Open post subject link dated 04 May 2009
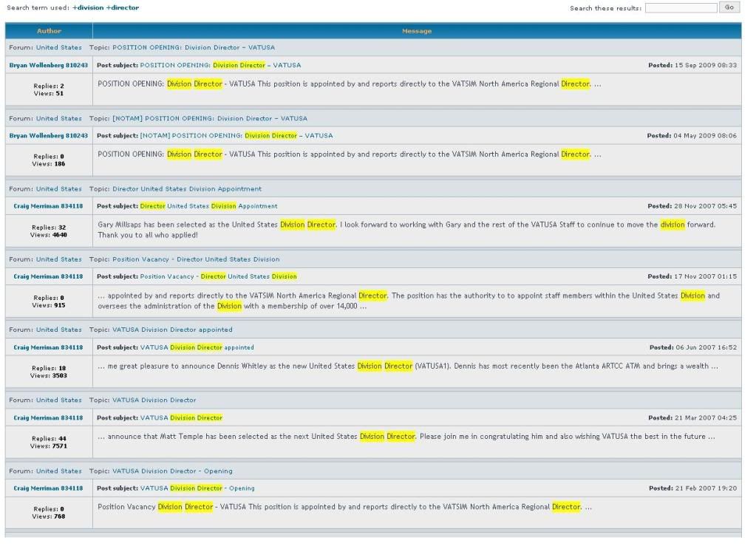 (x=236, y=136)
